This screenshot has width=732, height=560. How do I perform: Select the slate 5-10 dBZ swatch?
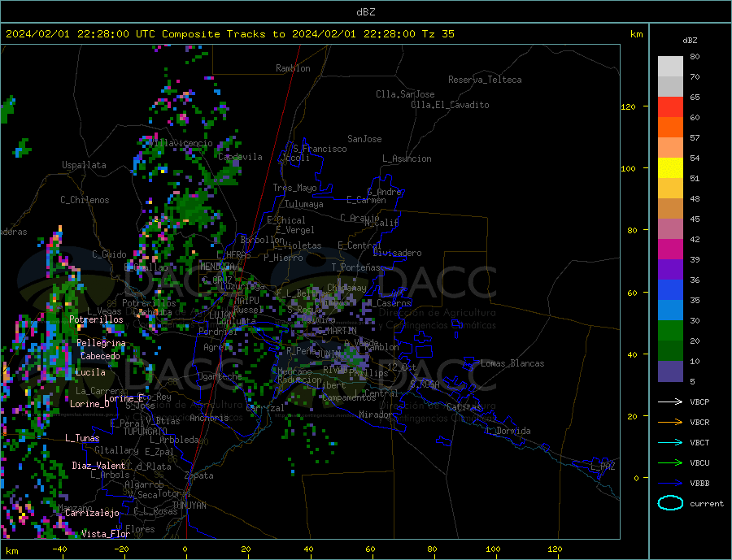click(670, 371)
